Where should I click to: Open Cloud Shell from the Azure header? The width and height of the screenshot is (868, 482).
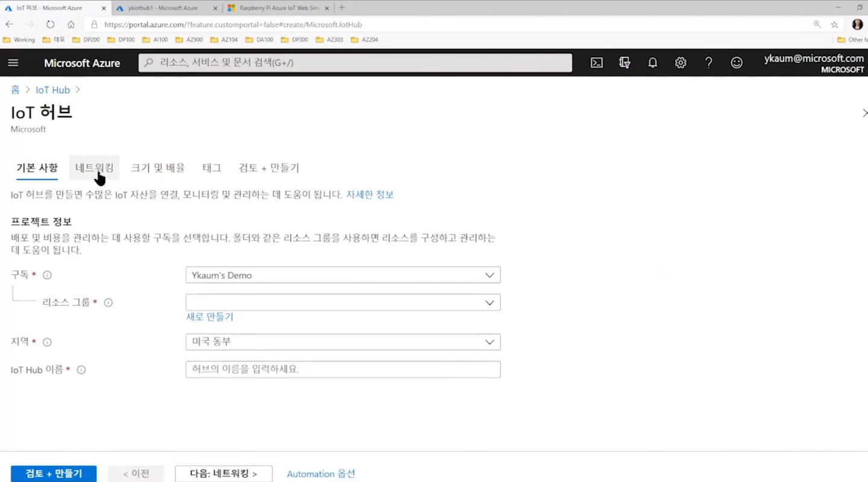[597, 63]
